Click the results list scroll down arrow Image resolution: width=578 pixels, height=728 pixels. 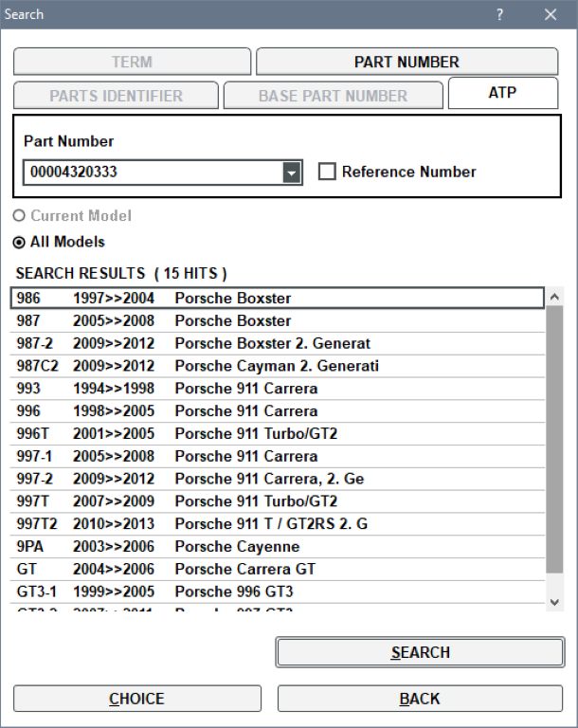(554, 602)
